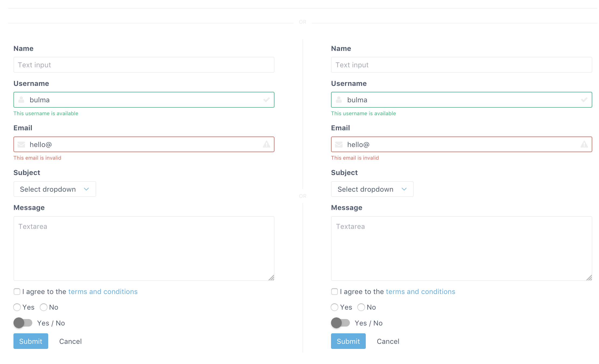The height and width of the screenshot is (364, 599).
Task: Click Cancel in the right form
Action: point(388,341)
